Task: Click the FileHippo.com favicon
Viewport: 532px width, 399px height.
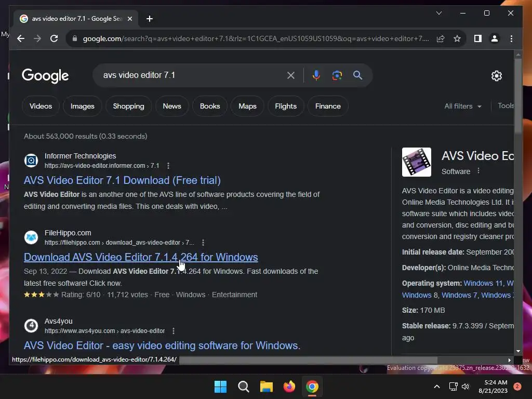Action: pos(31,237)
